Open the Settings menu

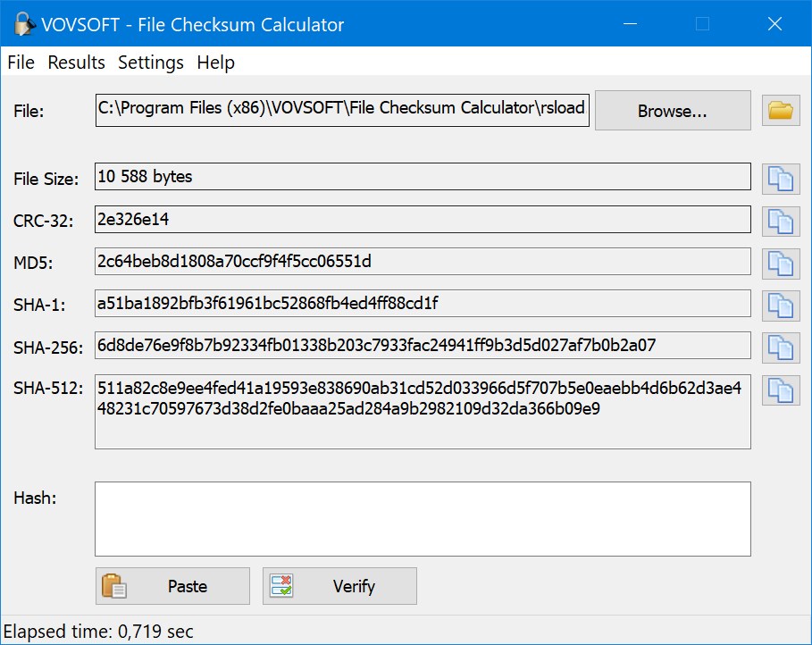[151, 63]
